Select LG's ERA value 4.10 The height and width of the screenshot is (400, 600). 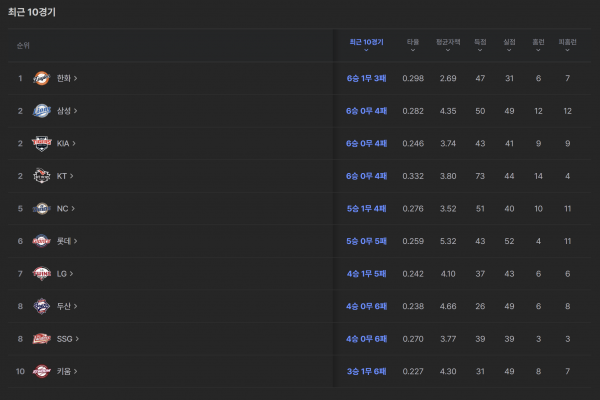point(448,274)
